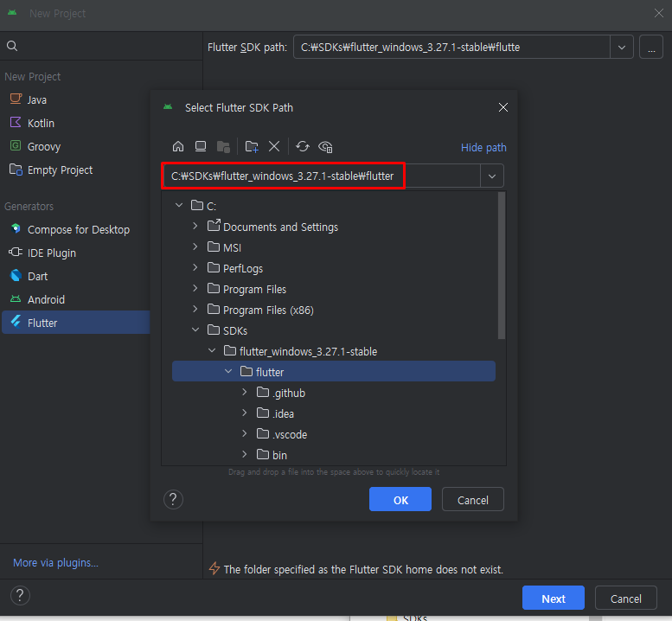The width and height of the screenshot is (672, 621).
Task: Select the flutter_windows_3.27.1-stable row
Action: [x=334, y=351]
